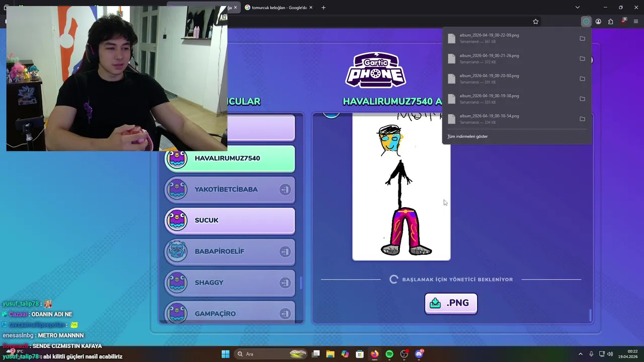Screen dimensions: 644x362
Task: Click the exit icon beside YAKOTIBETCIBABA
Action: [285, 190]
